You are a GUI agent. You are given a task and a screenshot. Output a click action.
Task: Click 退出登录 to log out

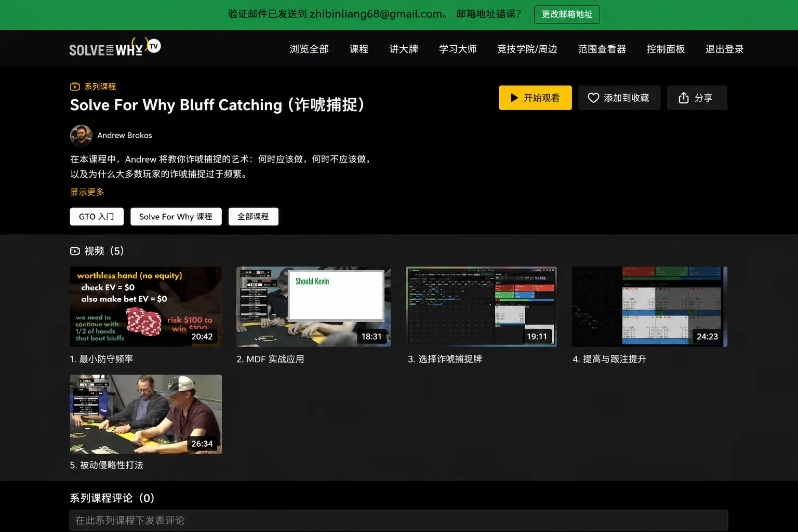725,49
